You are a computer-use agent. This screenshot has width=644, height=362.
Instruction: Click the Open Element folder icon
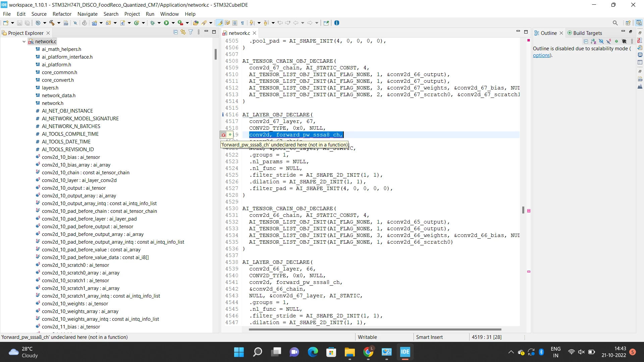coord(196,23)
